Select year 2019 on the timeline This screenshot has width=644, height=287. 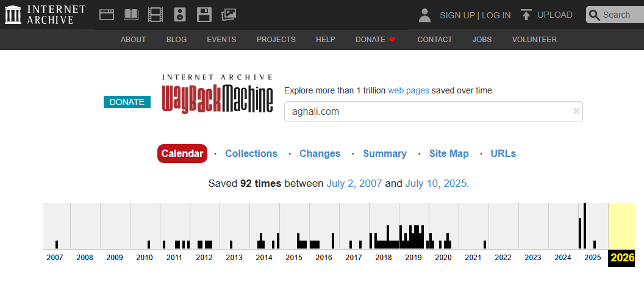click(x=413, y=258)
